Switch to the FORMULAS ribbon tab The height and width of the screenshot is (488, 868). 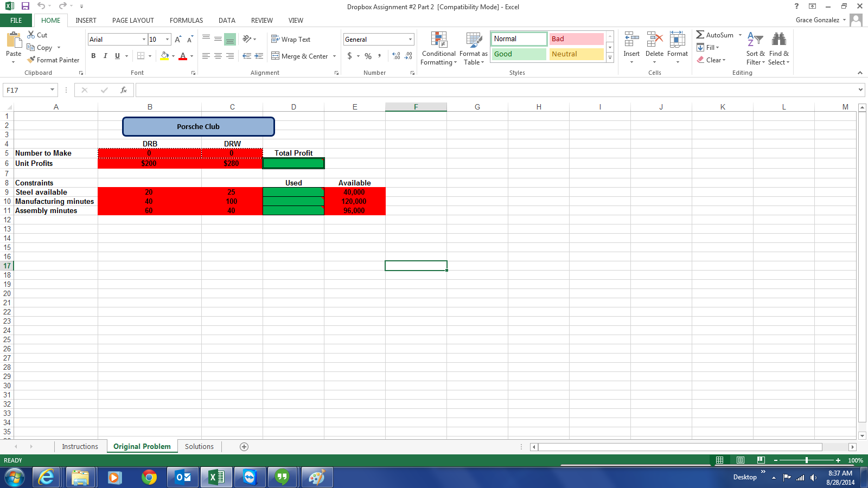click(186, 20)
